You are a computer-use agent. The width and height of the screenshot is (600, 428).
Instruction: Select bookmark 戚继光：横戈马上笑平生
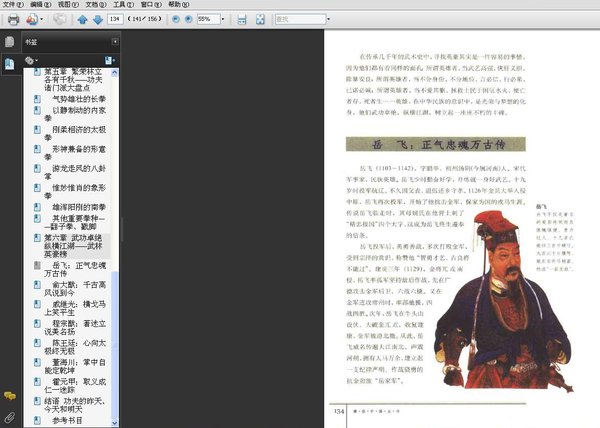click(x=75, y=308)
